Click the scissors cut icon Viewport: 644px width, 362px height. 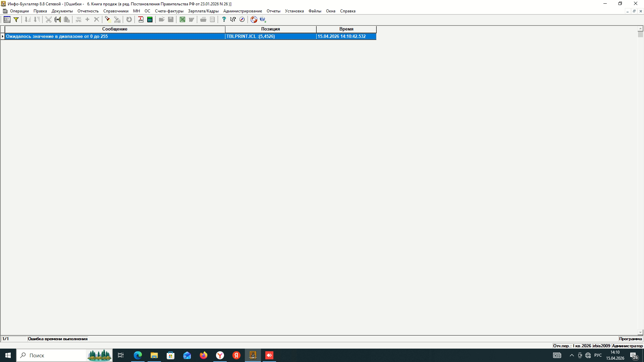[x=49, y=19]
